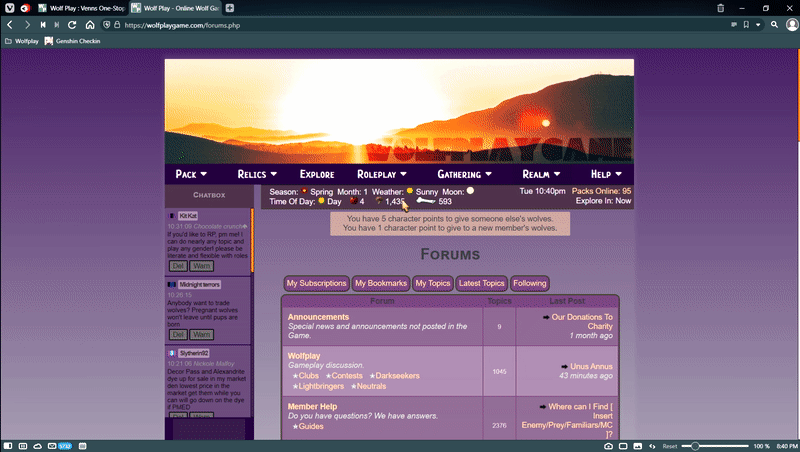This screenshot has height=452, width=800.
Task: Open the closed tabs trash can
Action: (720, 8)
